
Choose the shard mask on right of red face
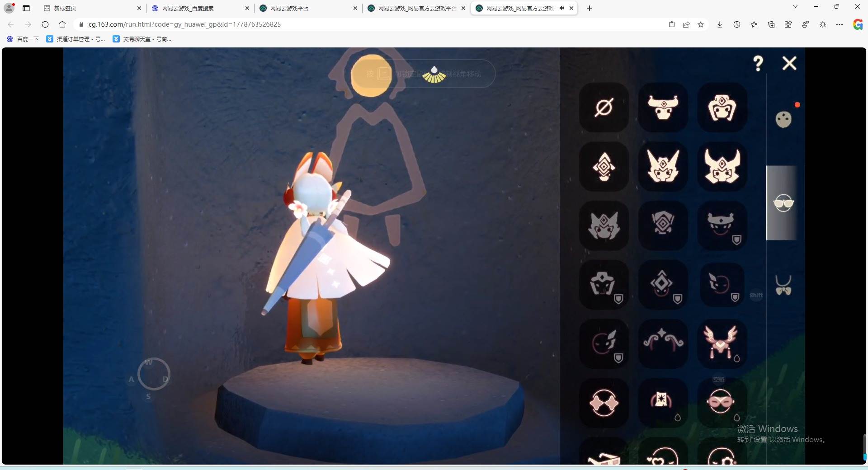click(x=604, y=344)
